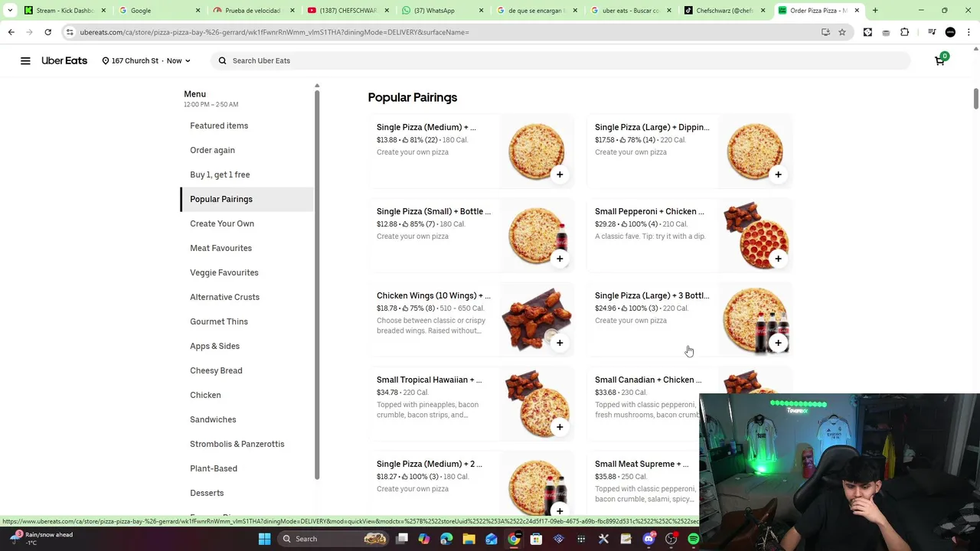Switch to the Stream - Kick Dashboard tab

(65, 11)
